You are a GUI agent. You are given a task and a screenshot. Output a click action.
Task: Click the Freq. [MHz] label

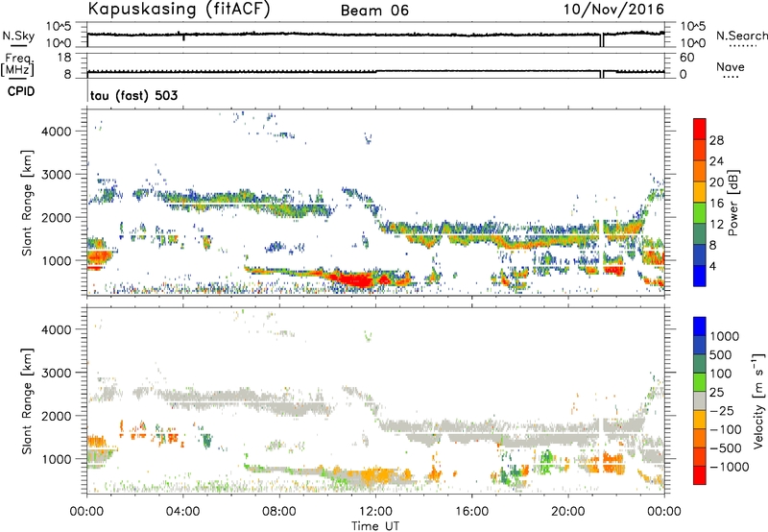pos(17,65)
